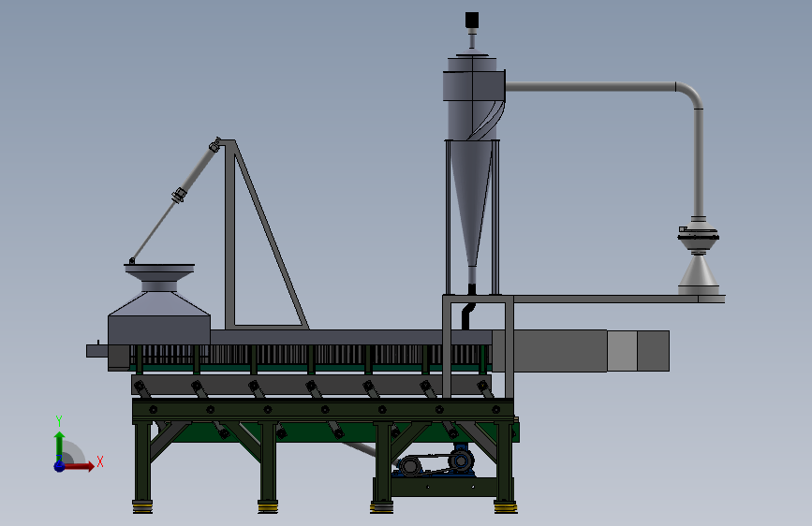This screenshot has height=526, width=812.
Task: Select the cyclone separator cone in the model
Action: [471, 203]
